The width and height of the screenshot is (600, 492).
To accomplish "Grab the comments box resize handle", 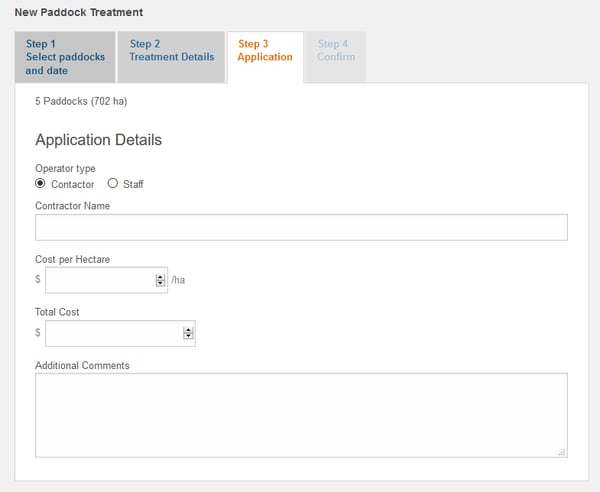I will (562, 452).
